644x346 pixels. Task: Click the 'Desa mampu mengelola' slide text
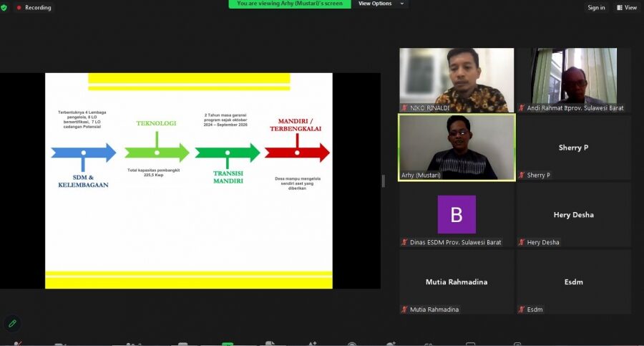coord(298,183)
